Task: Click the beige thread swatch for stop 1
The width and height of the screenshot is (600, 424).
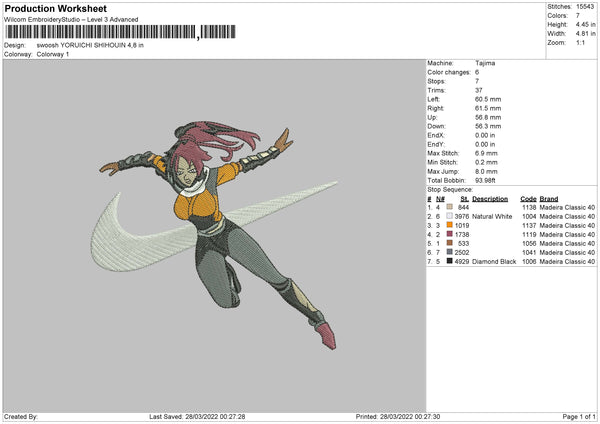Action: click(450, 206)
